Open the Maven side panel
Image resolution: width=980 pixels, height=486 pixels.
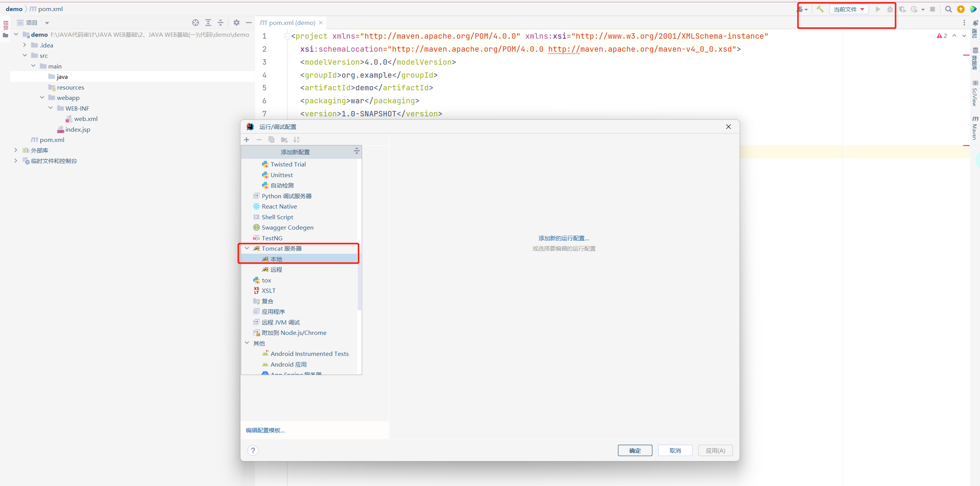pyautogui.click(x=975, y=128)
